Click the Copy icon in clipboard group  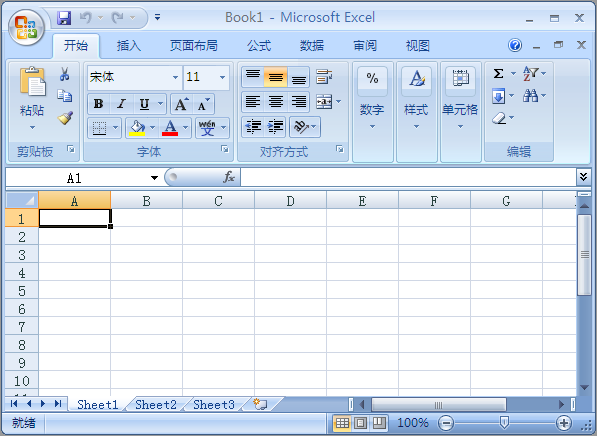coord(64,96)
